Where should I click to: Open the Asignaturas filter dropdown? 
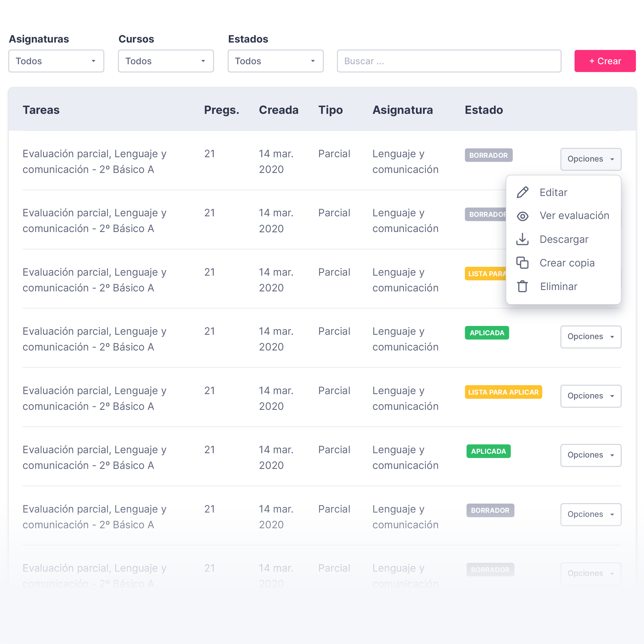pyautogui.click(x=56, y=61)
